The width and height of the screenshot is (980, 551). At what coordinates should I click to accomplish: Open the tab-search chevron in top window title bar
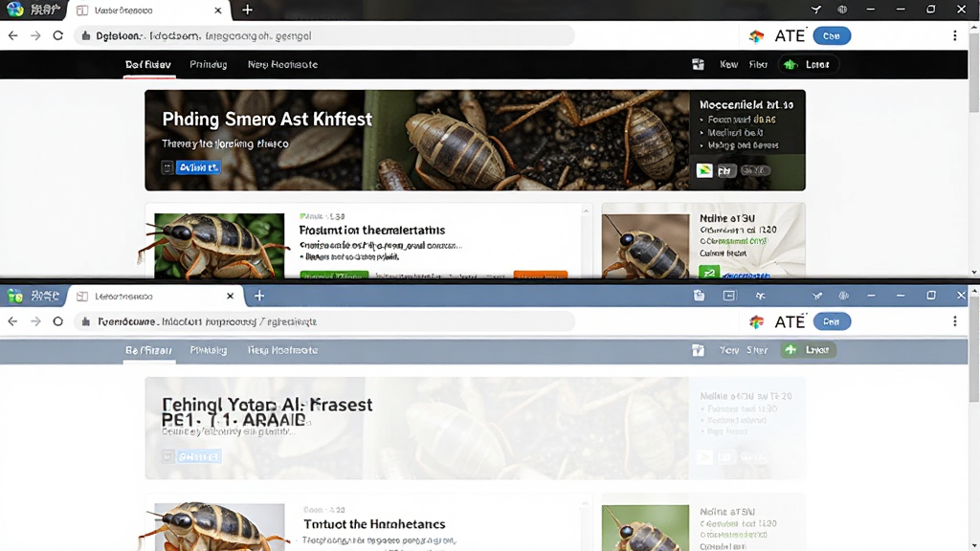point(816,10)
